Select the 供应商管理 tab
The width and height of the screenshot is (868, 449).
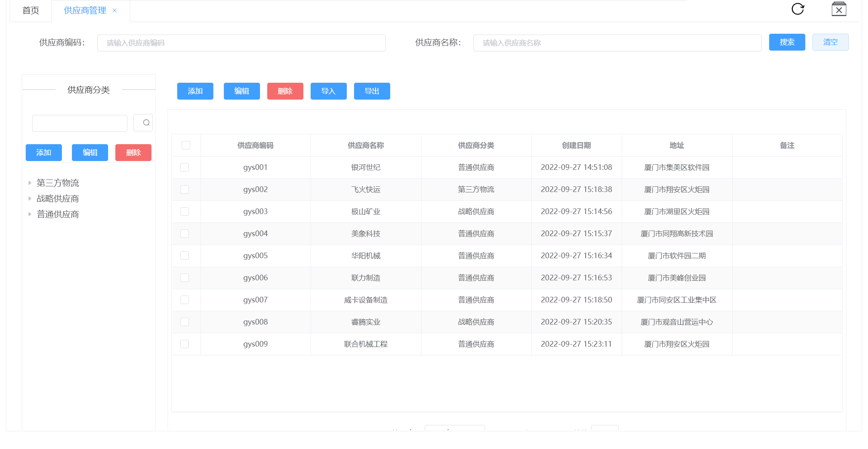point(85,10)
